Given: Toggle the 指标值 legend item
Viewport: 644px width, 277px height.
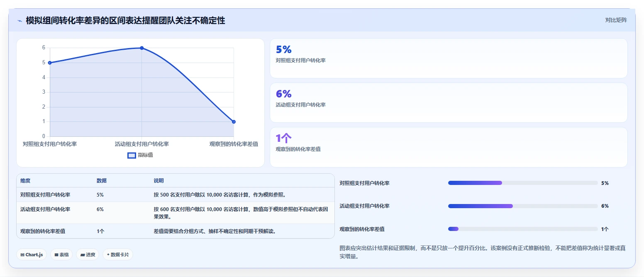Looking at the screenshot, I should pos(140,155).
